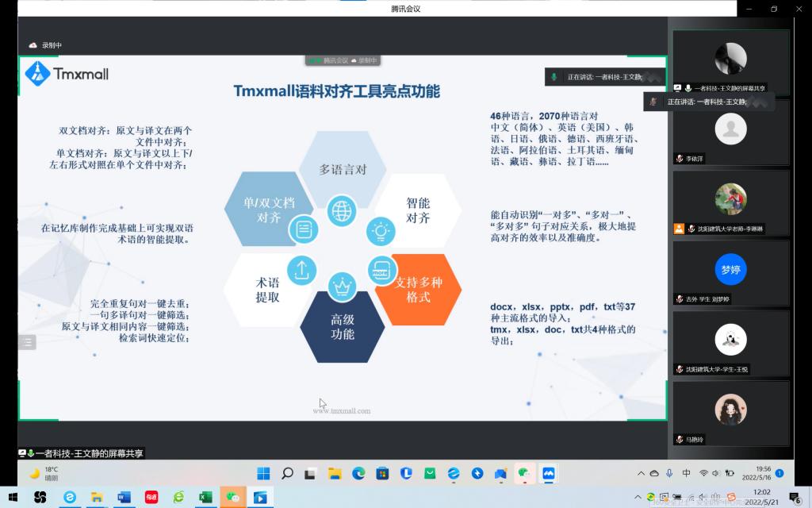Open Excel on the outer taskbar
The image size is (812, 508).
tap(205, 498)
